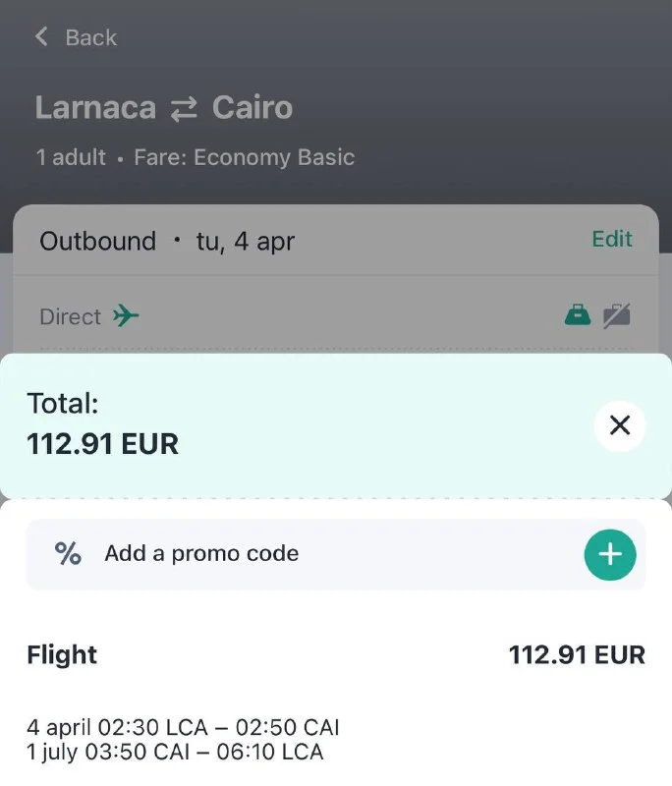Click the 1 july CAI to LCA flight line
The width and height of the screenshot is (672, 786).
click(175, 753)
